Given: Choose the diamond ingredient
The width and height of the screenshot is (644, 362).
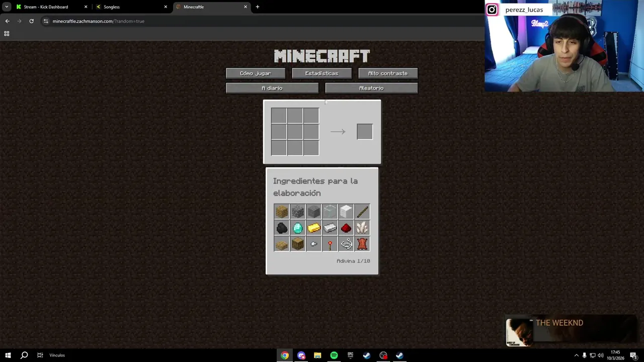Looking at the screenshot, I should (298, 228).
